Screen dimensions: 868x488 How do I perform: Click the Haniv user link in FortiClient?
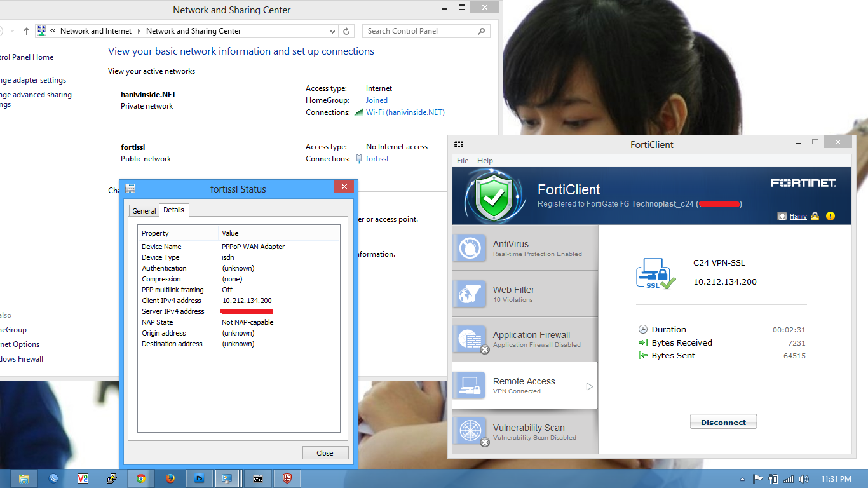click(798, 216)
